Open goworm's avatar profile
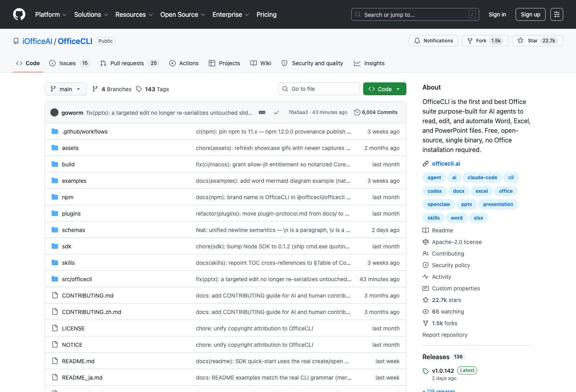 coord(54,112)
